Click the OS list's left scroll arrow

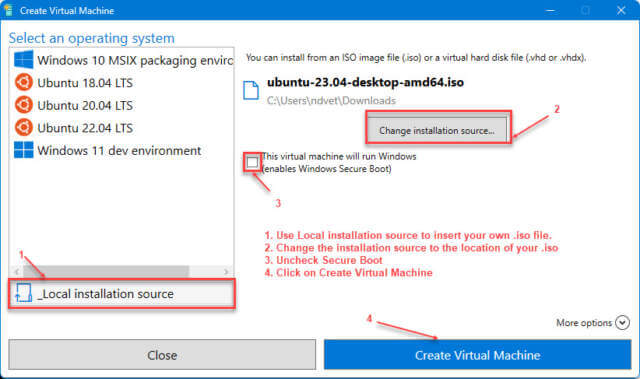(x=16, y=271)
